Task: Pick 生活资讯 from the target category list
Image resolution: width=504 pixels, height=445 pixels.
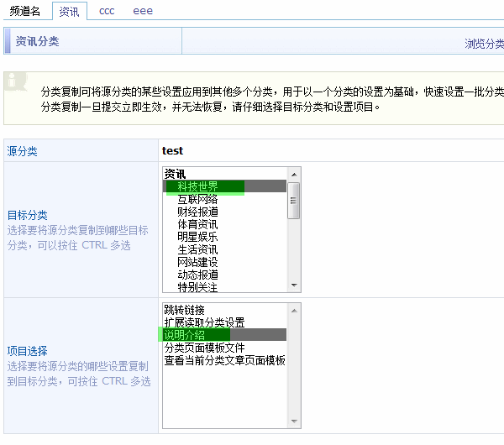Action: coord(198,249)
